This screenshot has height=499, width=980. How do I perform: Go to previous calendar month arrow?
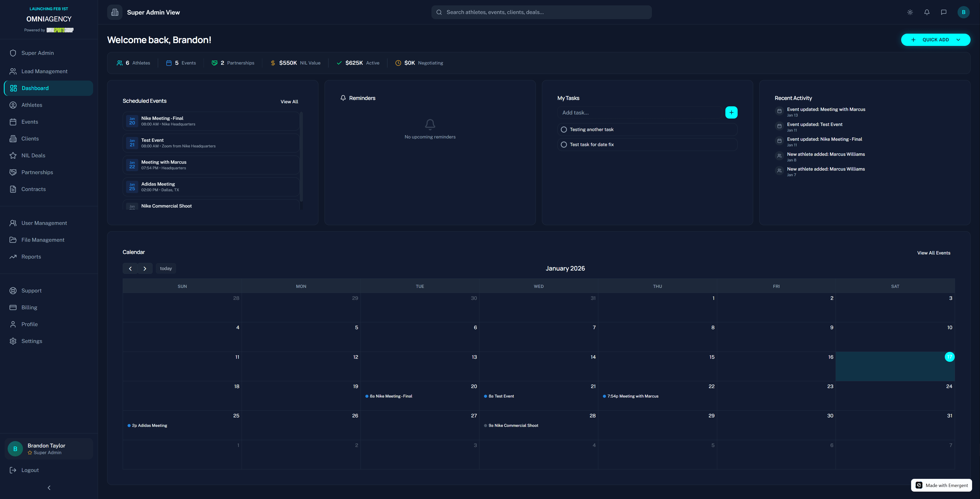click(x=130, y=268)
